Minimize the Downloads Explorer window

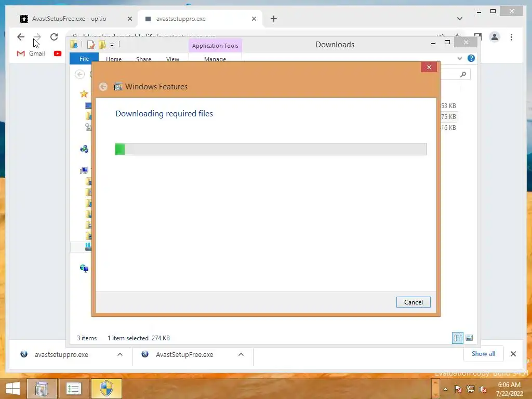point(433,43)
